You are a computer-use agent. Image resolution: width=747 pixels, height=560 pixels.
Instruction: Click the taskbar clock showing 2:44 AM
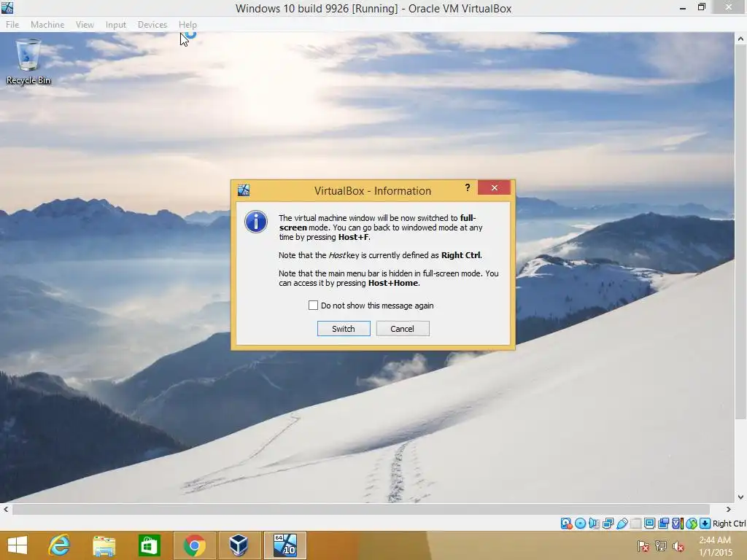715,545
